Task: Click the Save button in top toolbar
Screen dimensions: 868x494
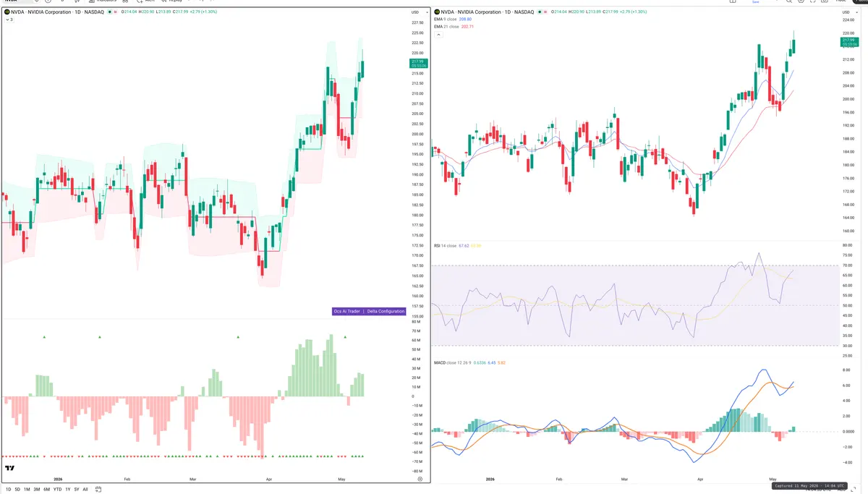Action: tap(756, 2)
